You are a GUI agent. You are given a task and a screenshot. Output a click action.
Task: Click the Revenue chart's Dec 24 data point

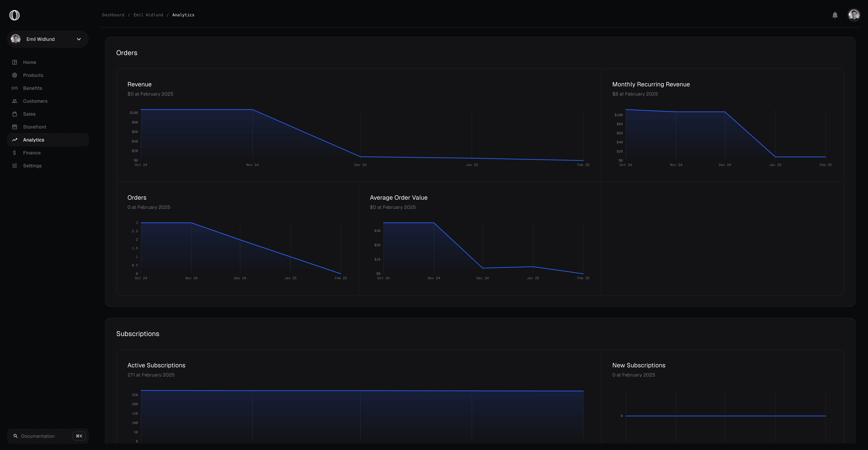click(360, 156)
